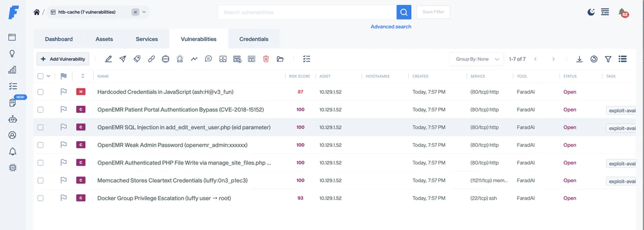Viewport: 644px width, 230px height.
Task: Click the red trash delete icon
Action: (x=266, y=59)
